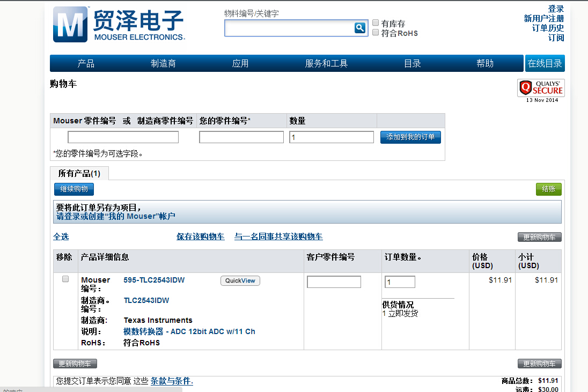Click the bottom-right 更新购物车 button
Screen dimensions: 588x392
540,364
